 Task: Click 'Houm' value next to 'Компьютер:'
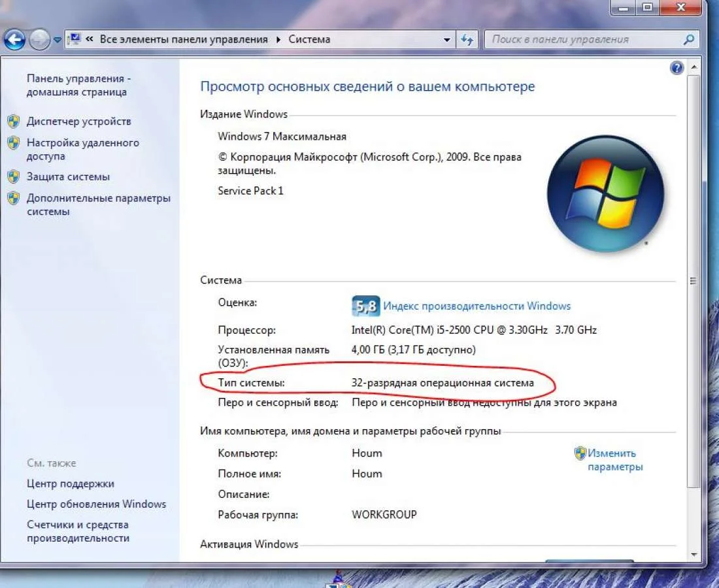click(x=367, y=453)
